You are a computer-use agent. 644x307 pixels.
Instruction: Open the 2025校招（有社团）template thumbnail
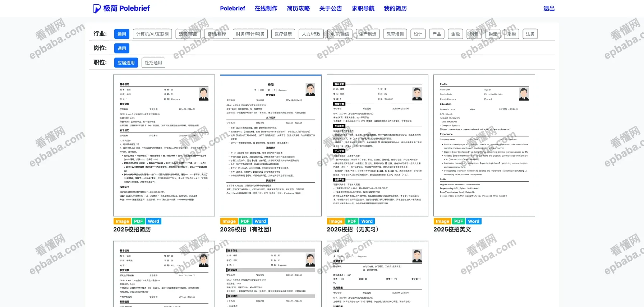click(x=271, y=145)
